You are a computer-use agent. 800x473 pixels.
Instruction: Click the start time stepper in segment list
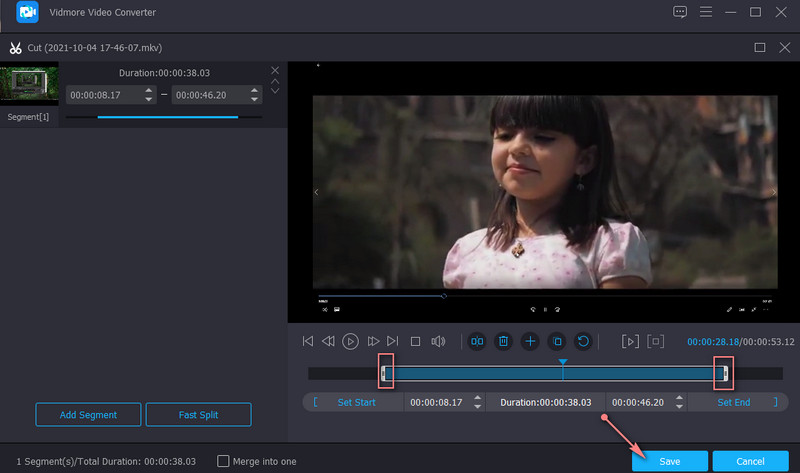pyautogui.click(x=149, y=95)
